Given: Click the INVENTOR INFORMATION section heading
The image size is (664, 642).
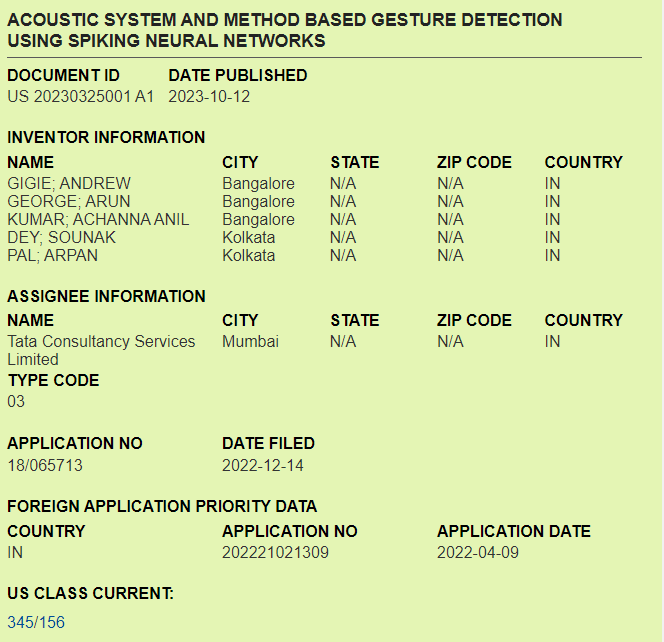Looking at the screenshot, I should (106, 138).
